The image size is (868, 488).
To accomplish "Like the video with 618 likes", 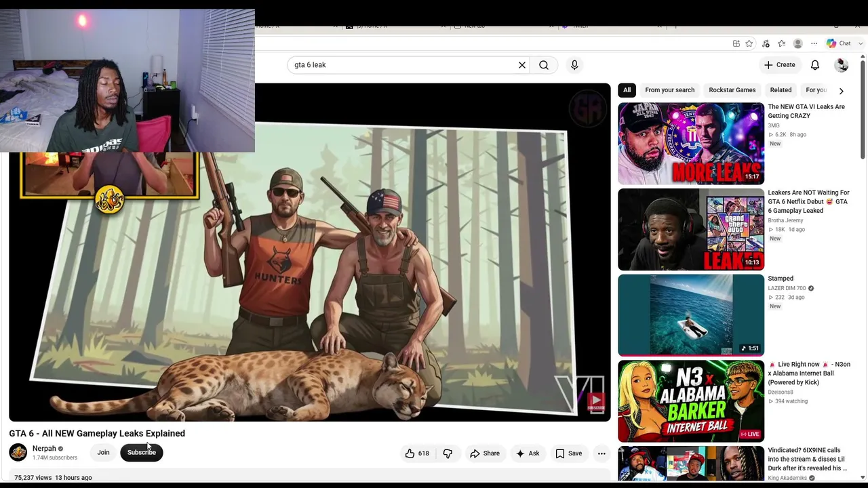I will 417,453.
